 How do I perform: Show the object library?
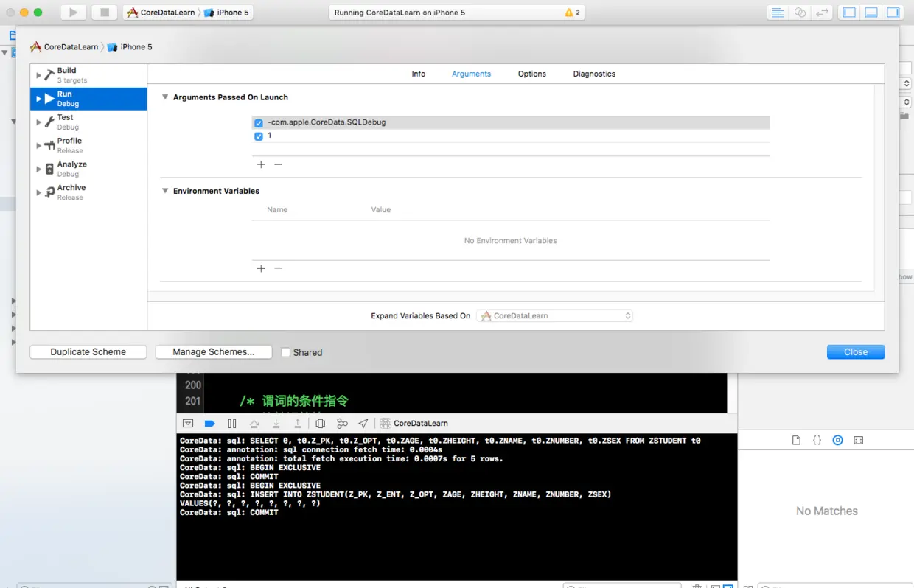tap(837, 441)
